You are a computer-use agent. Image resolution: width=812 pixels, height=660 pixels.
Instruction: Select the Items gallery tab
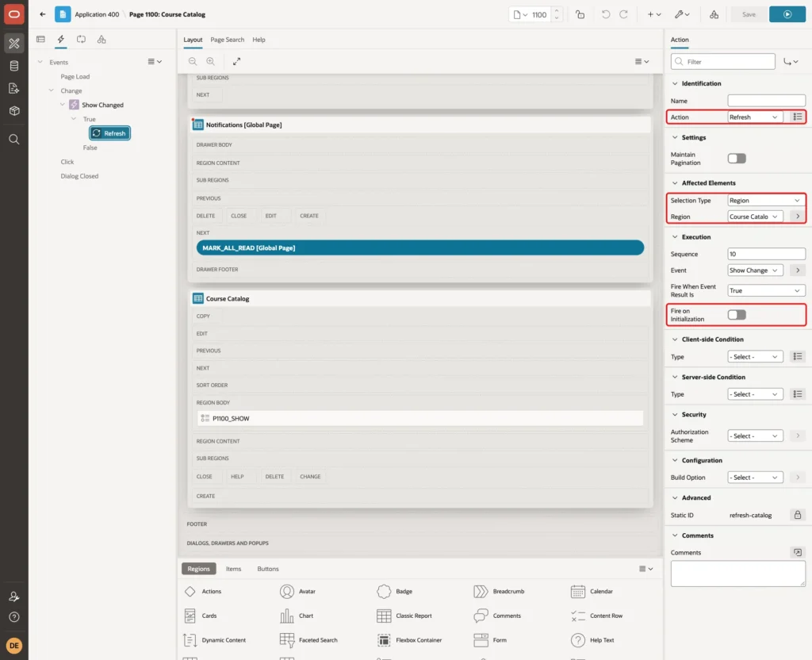pyautogui.click(x=234, y=569)
